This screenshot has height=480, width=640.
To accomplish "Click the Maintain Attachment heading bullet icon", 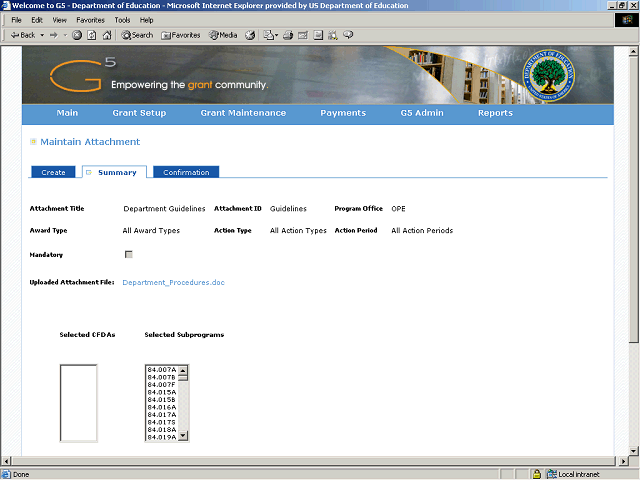I will pos(33,142).
